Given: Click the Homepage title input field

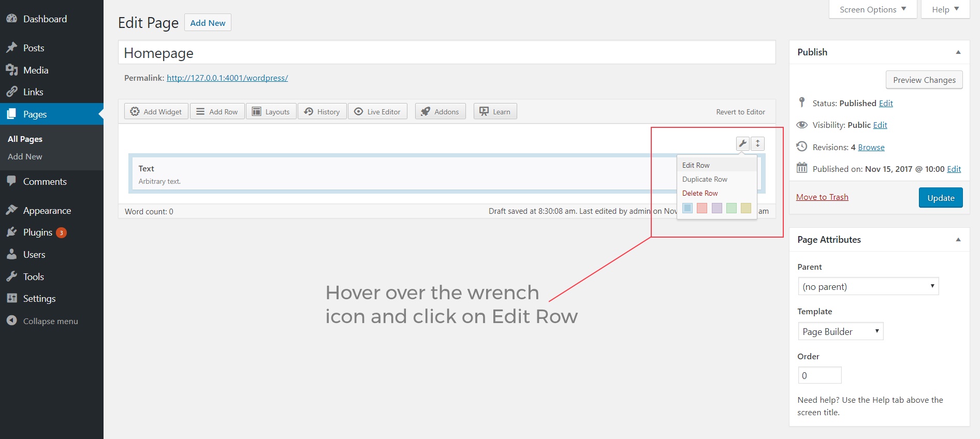Looking at the screenshot, I should pos(447,52).
